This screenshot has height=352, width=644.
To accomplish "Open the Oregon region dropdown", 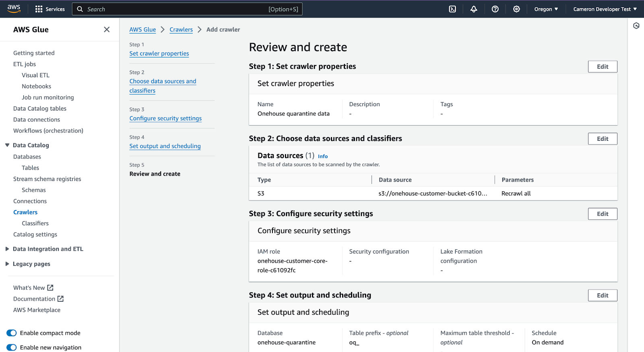I will (546, 9).
